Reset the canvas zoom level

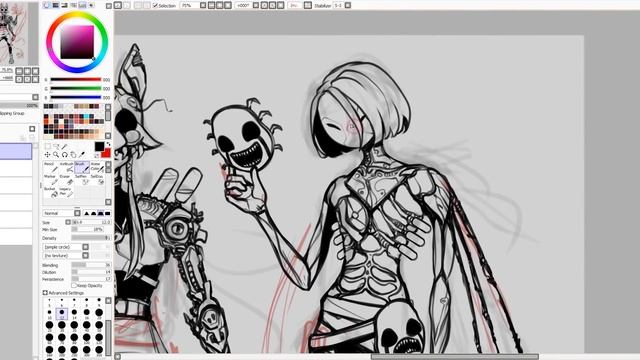coord(228,5)
